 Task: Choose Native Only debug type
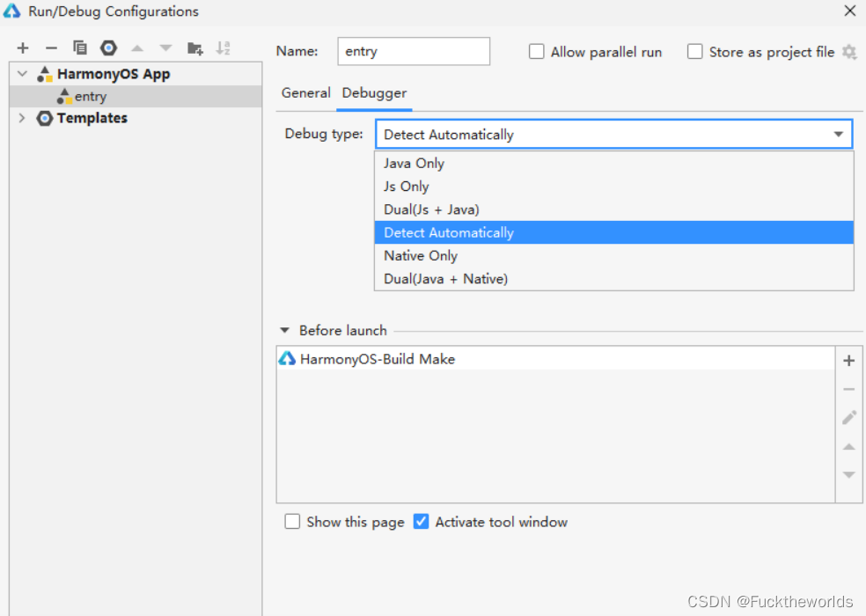click(614, 256)
